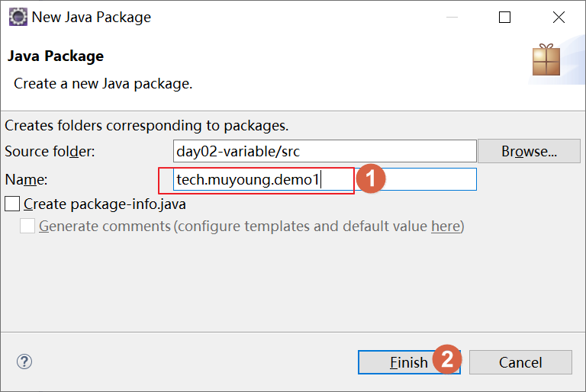Click the "New Java Package" window title text

click(92, 17)
